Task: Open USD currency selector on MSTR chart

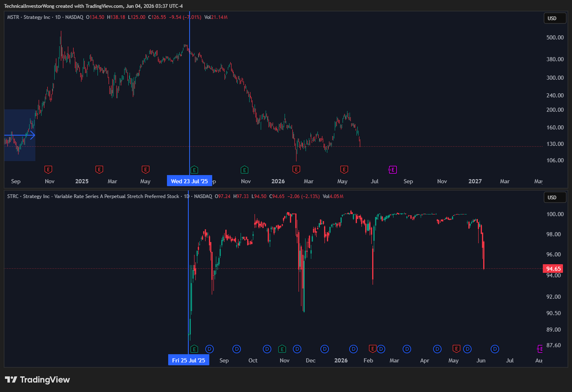Action: pyautogui.click(x=555, y=19)
